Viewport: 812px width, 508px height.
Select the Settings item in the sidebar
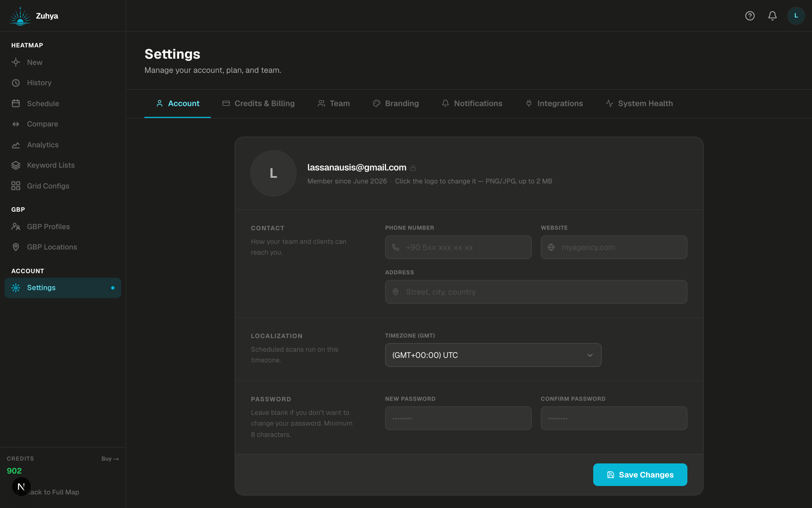[63, 288]
